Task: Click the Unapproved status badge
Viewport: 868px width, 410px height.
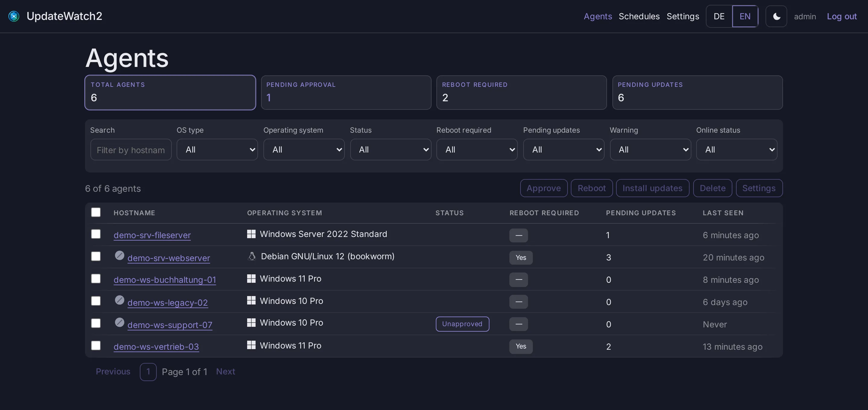Action: click(x=462, y=324)
